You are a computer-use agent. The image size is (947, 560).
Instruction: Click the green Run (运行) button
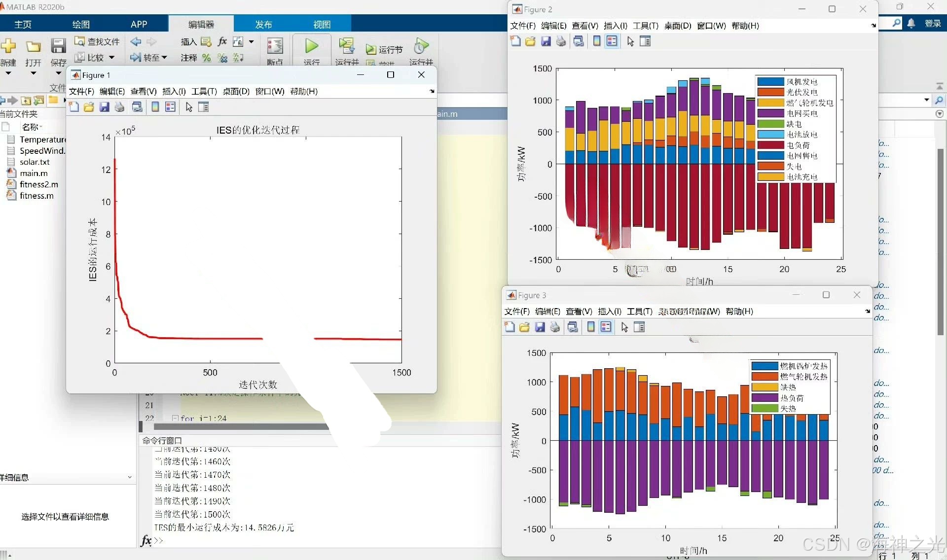click(x=311, y=46)
